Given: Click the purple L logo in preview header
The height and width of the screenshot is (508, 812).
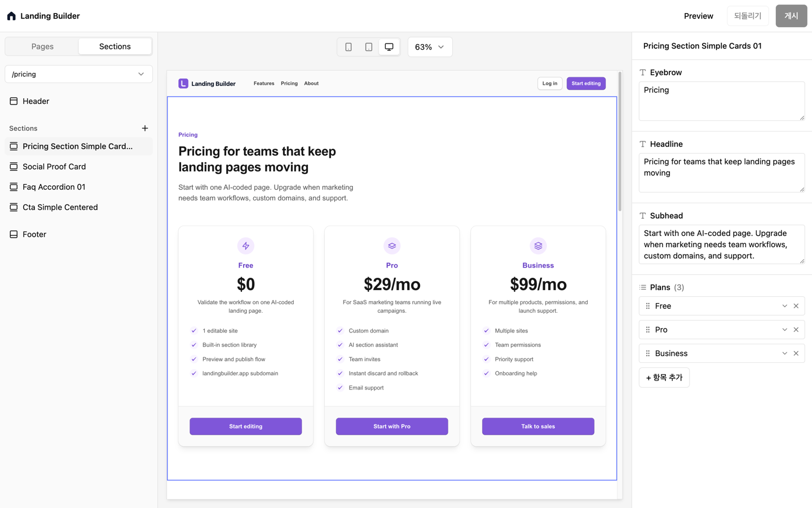Looking at the screenshot, I should coord(183,84).
